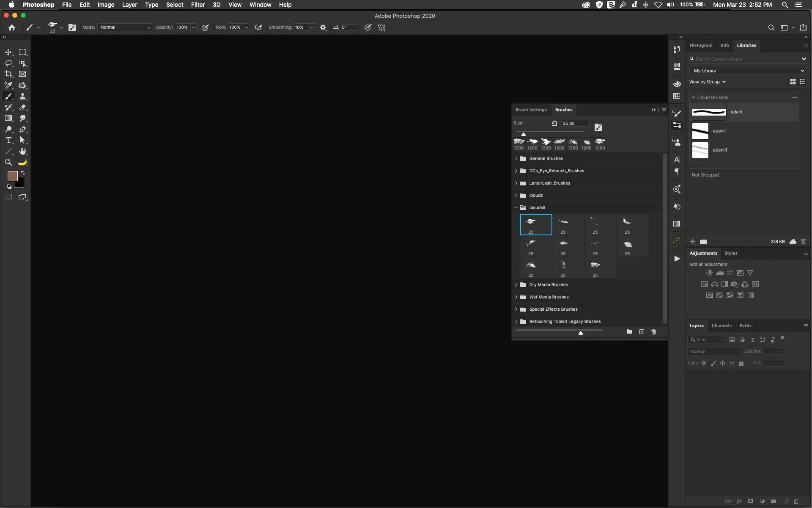
Task: Toggle lock all layer attributes
Action: tap(741, 363)
